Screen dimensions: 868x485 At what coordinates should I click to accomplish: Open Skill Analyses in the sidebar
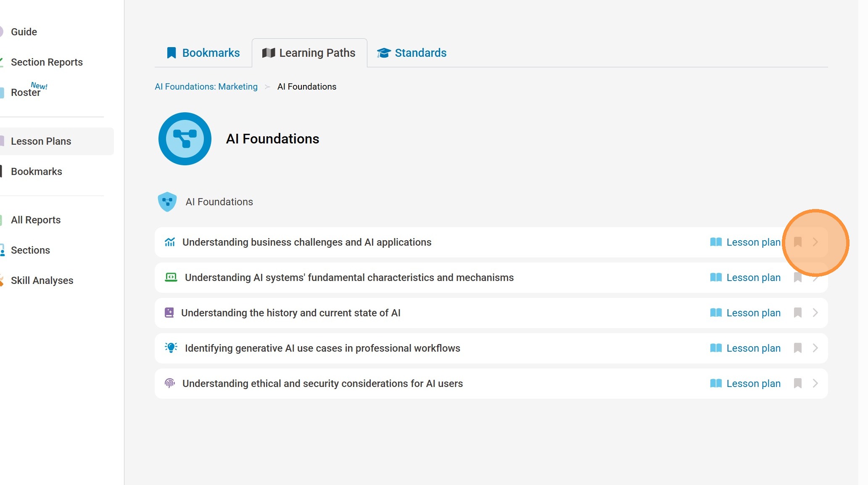point(42,281)
